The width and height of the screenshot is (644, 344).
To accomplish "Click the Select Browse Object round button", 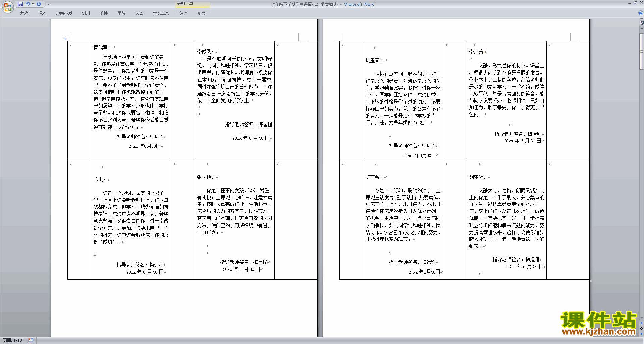I will 642,329.
